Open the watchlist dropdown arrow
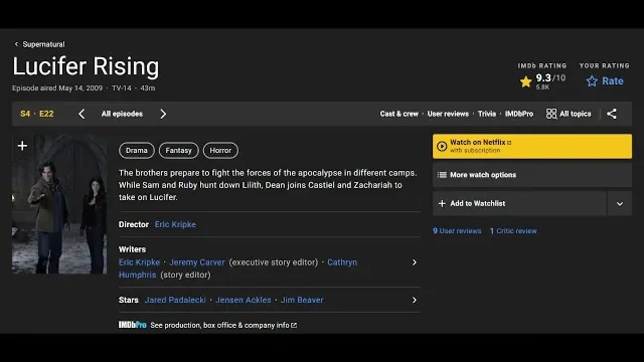This screenshot has height=362, width=644. coord(620,203)
